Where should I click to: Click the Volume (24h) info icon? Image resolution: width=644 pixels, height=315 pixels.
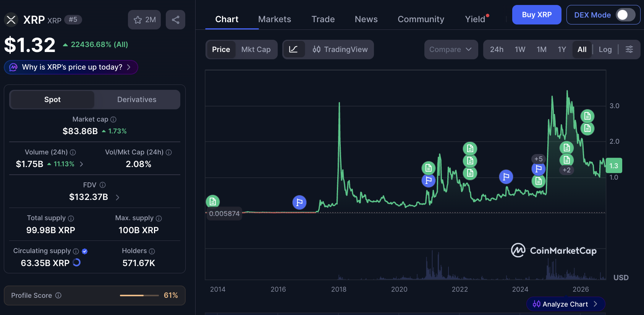pos(73,153)
